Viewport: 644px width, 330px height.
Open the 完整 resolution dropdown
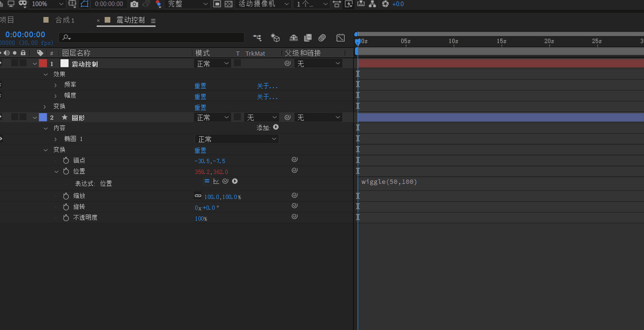(x=188, y=4)
